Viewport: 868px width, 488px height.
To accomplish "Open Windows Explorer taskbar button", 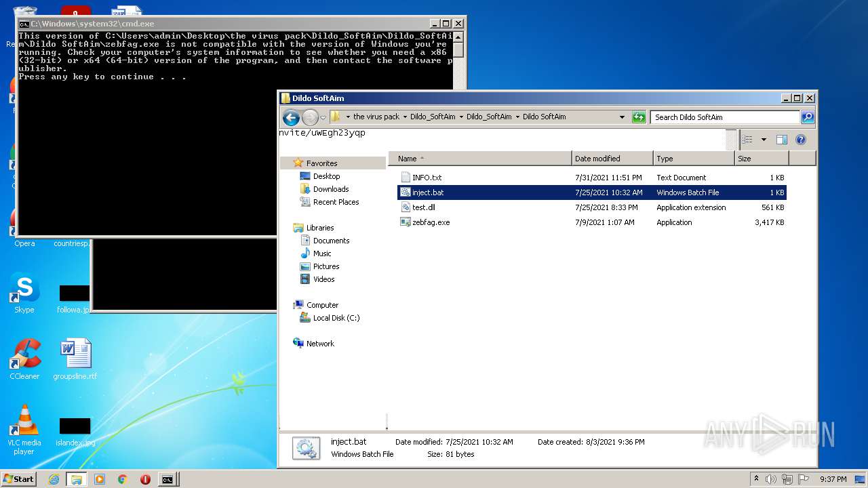I will [77, 479].
